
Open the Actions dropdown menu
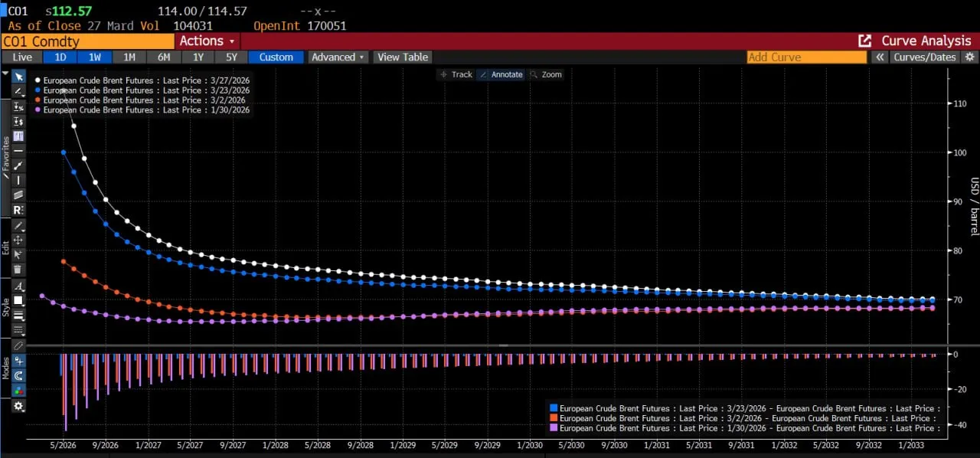coord(207,41)
